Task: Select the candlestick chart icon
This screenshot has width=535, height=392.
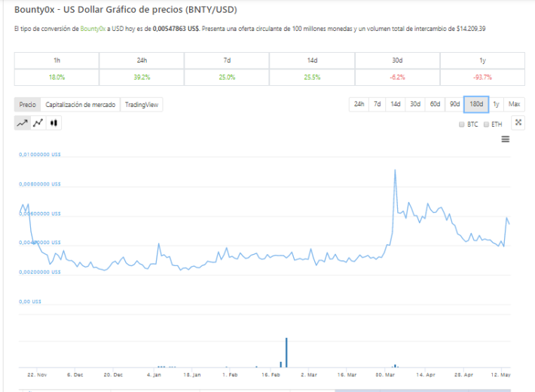Action: (53, 123)
